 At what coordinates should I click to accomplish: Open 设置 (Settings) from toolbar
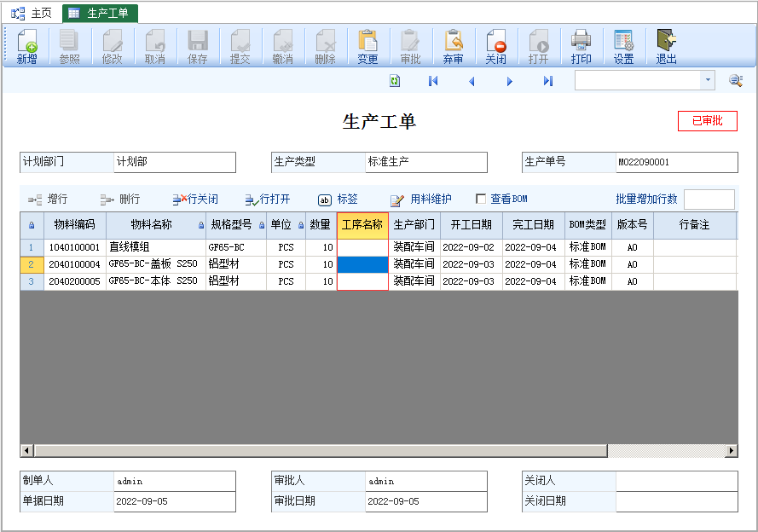click(623, 46)
